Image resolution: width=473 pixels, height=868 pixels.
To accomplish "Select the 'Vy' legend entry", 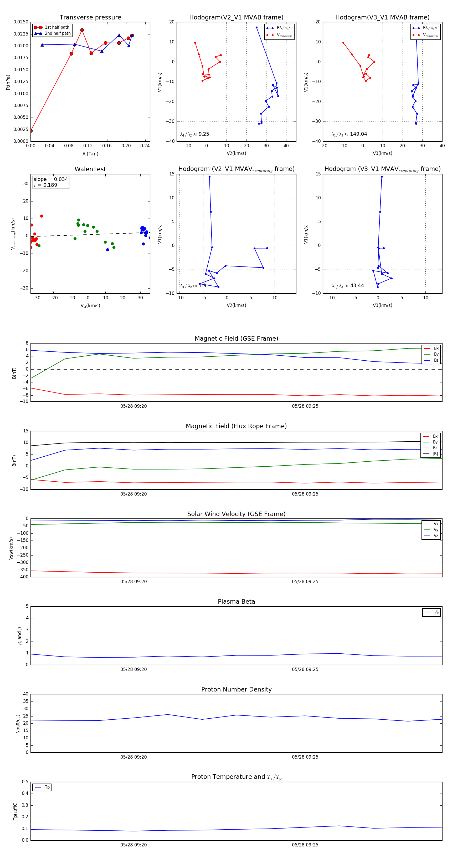I will click(x=431, y=530).
